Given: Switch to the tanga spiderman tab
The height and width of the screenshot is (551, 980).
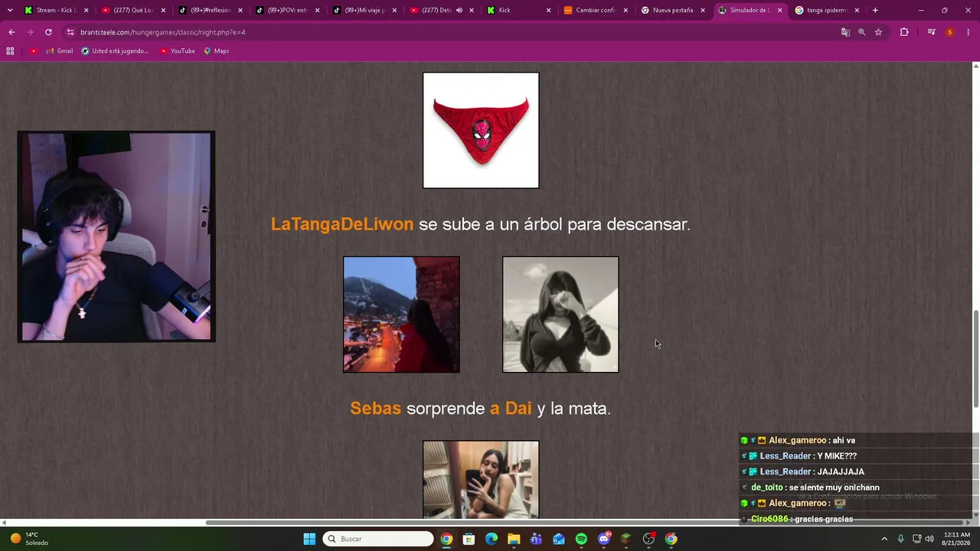Looking at the screenshot, I should coord(828,11).
